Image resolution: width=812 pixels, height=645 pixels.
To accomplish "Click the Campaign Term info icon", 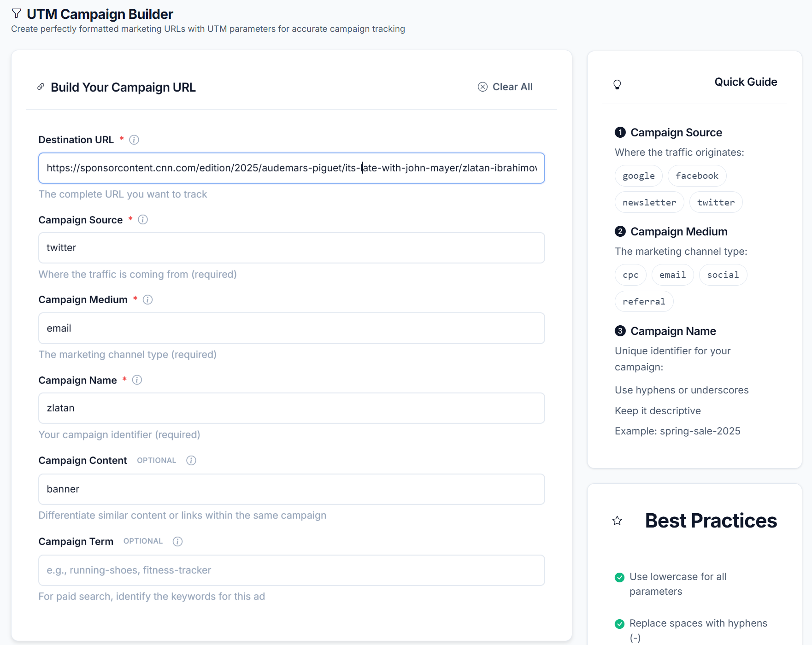I will (177, 541).
